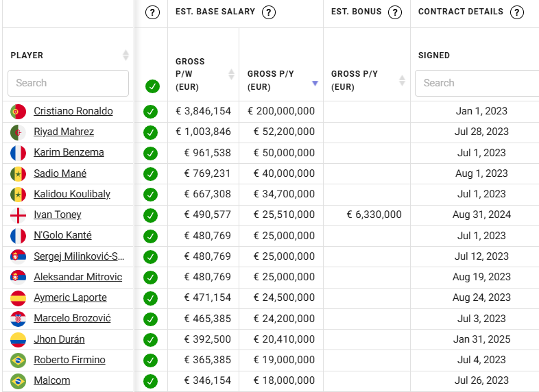Click the Signed column header
Screen dimensions: 539x392
pyautogui.click(x=434, y=56)
